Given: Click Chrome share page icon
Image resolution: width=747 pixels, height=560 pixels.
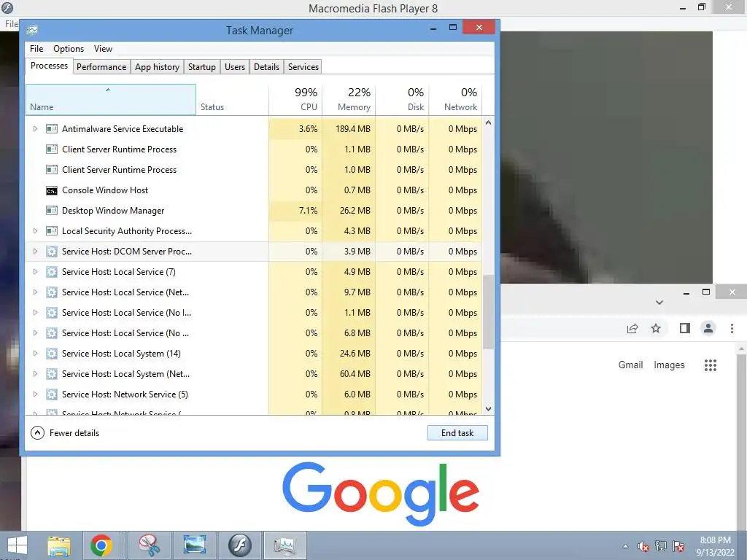Looking at the screenshot, I should (632, 328).
